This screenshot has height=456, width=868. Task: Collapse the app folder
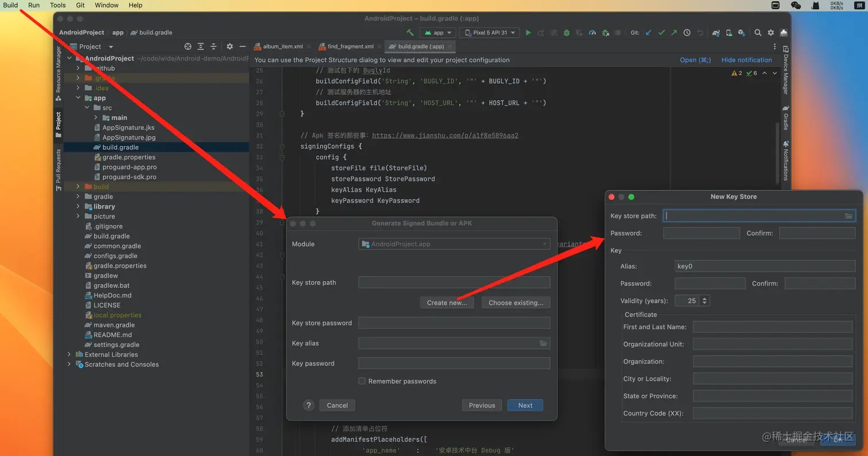[79, 98]
